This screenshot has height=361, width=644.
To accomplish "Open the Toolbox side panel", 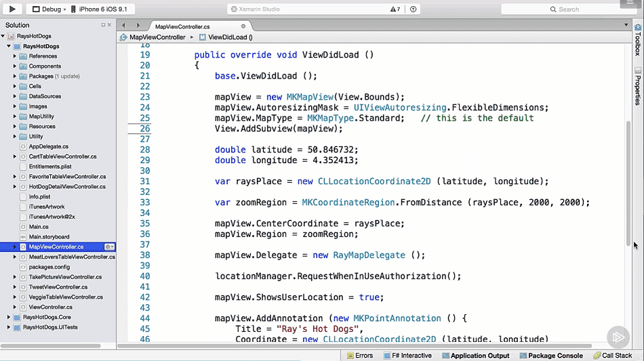I will (637, 40).
